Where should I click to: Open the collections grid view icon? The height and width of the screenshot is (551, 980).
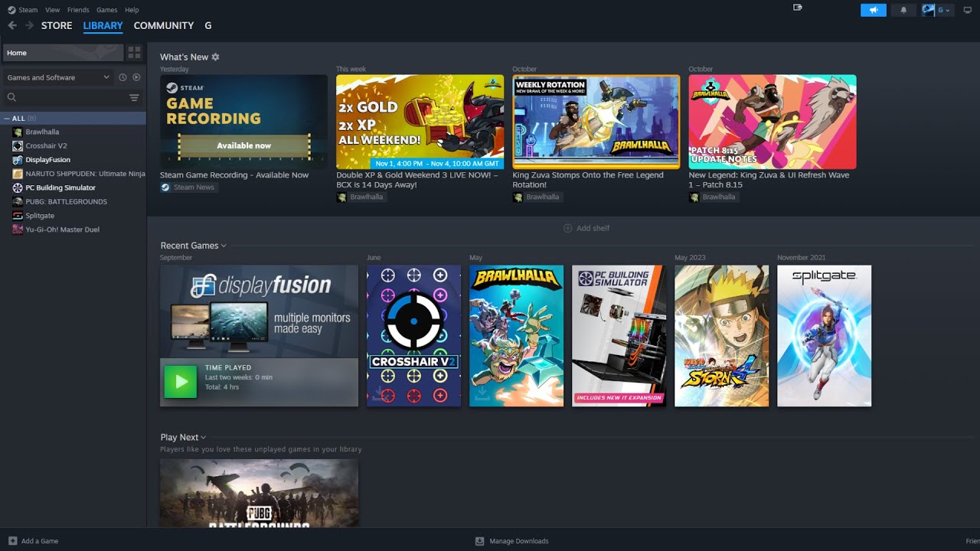tap(135, 53)
